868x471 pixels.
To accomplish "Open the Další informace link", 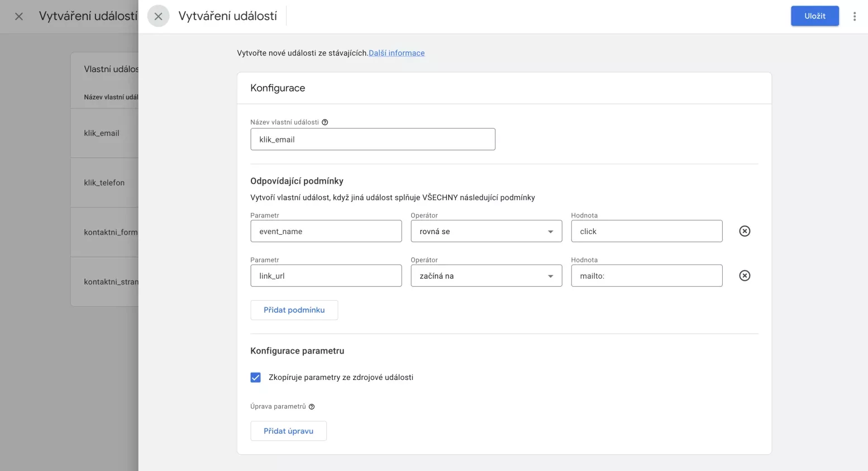I will pyautogui.click(x=397, y=53).
